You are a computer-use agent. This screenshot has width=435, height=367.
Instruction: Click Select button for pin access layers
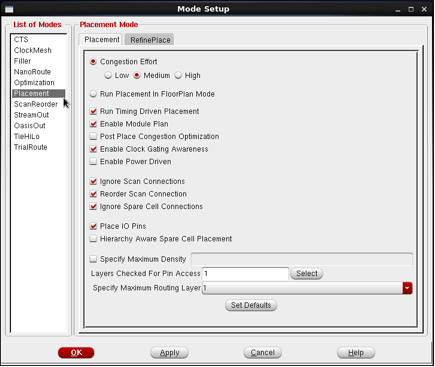tap(307, 274)
